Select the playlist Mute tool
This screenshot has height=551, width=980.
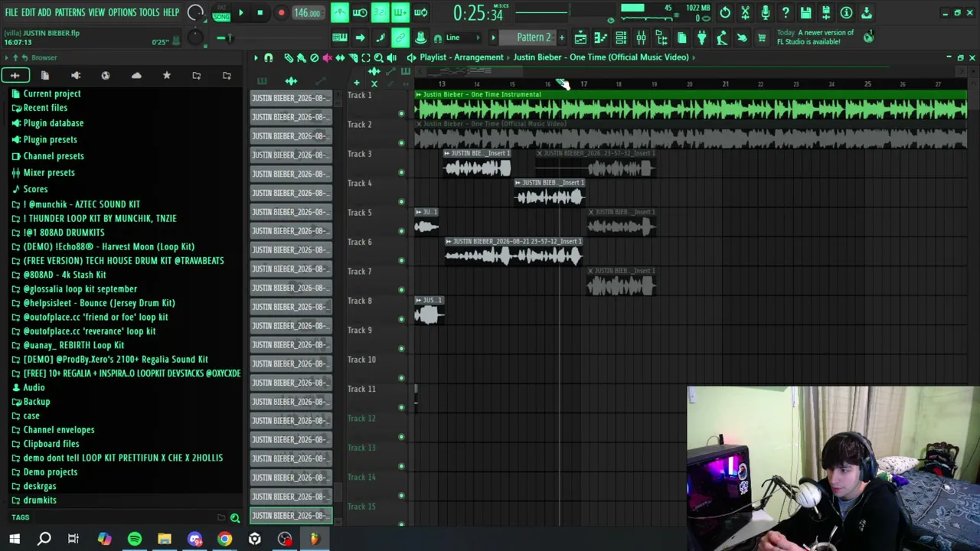pos(327,58)
